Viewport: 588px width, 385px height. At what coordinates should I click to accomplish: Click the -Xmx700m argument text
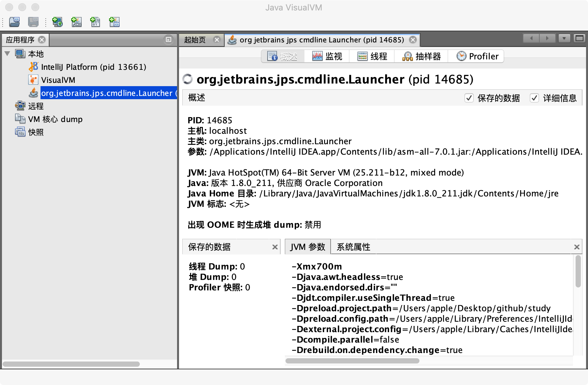point(317,266)
